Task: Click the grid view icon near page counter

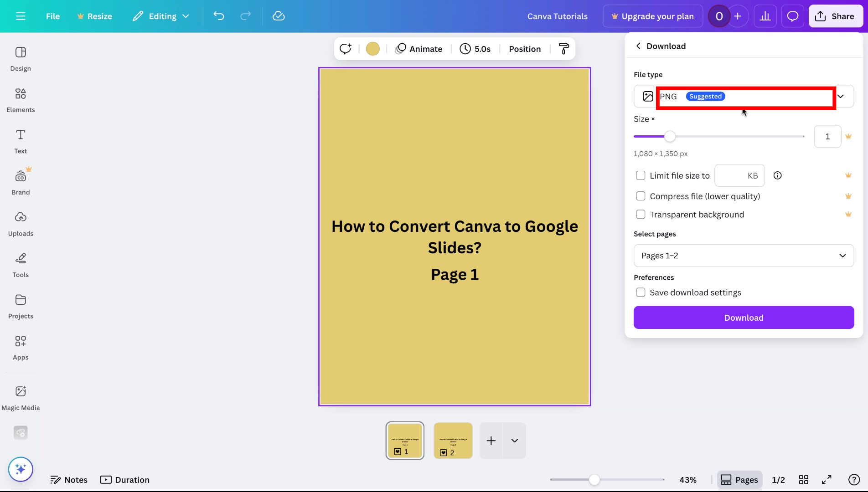Action: pyautogui.click(x=804, y=479)
